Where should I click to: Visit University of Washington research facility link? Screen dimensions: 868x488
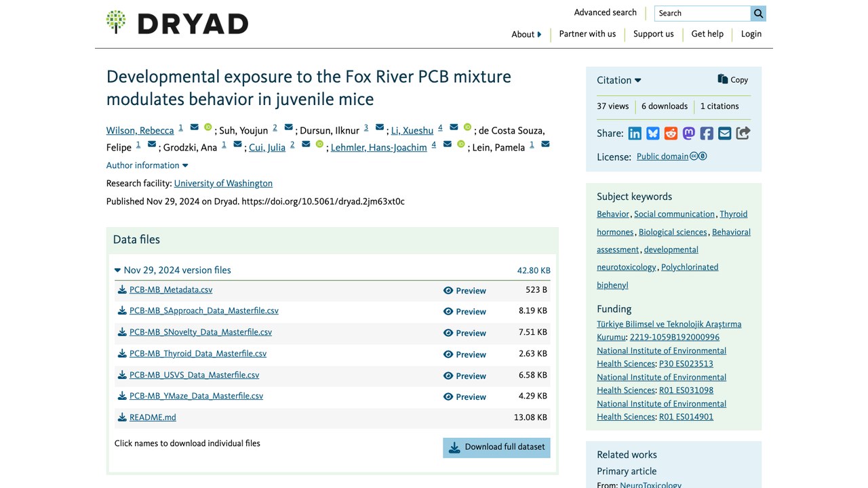223,184
